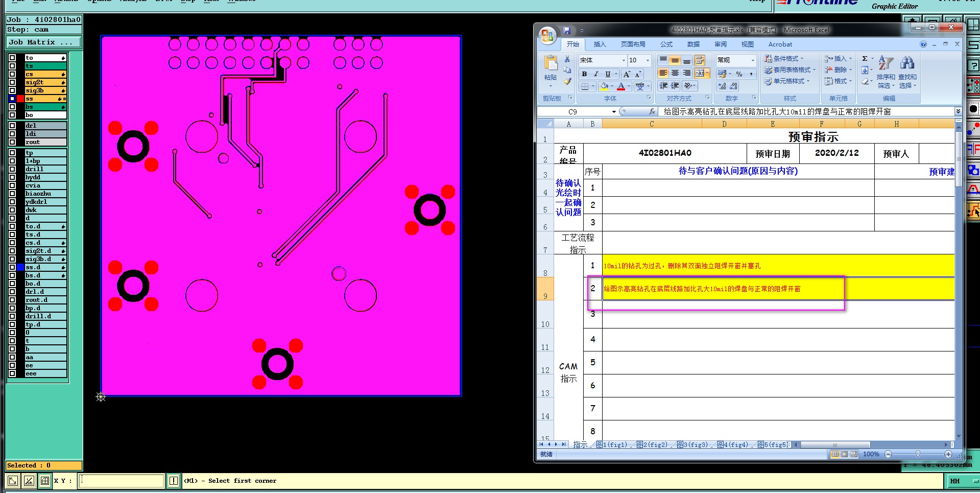The height and width of the screenshot is (493, 980).
Task: Click the exclamation mark icon in the bottom bar
Action: click(x=174, y=481)
